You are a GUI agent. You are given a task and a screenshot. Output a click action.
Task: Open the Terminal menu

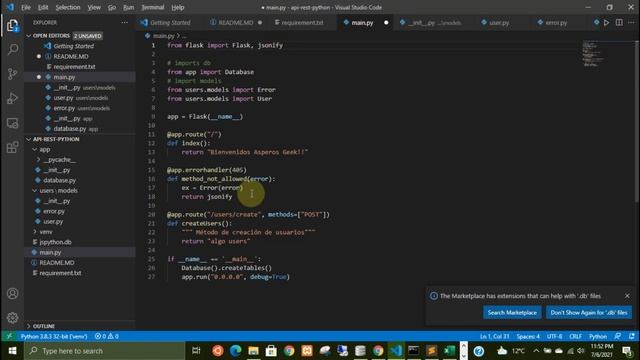[153, 7]
